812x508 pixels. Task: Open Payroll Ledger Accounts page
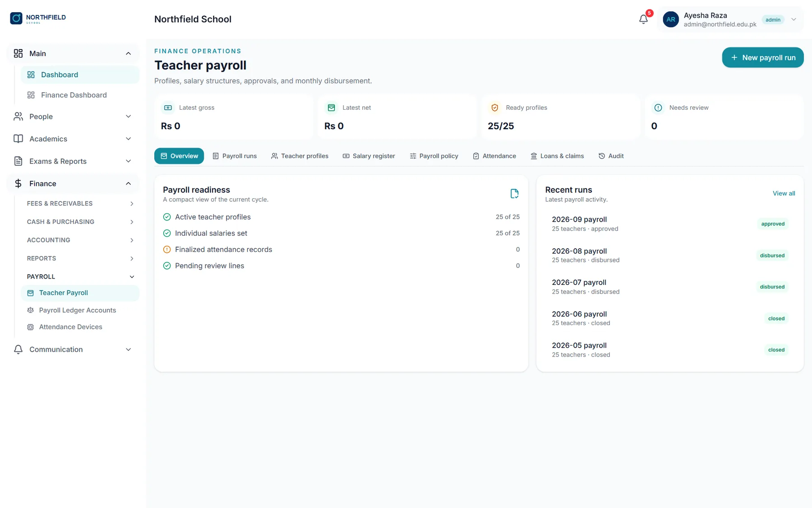click(80, 310)
